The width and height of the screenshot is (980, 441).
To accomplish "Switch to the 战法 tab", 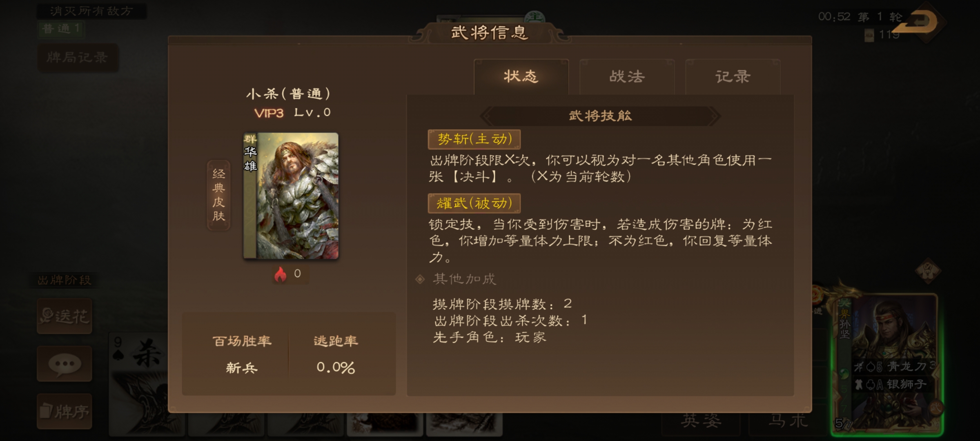I will tap(627, 77).
